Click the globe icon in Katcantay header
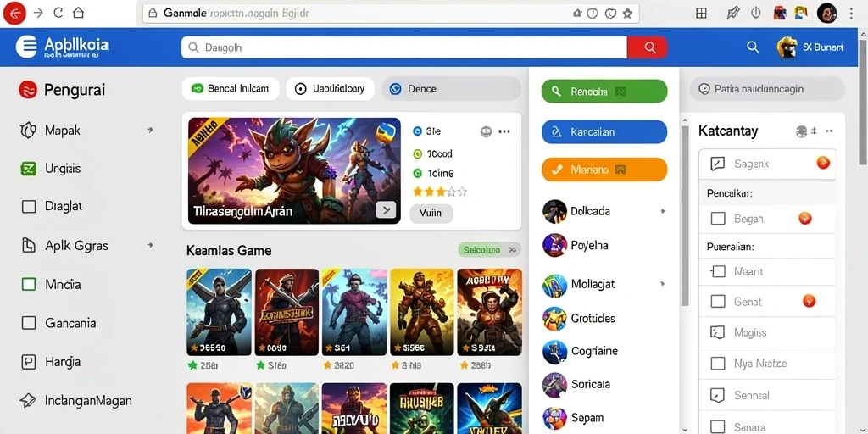Viewport: 868px width, 434px height. (x=801, y=131)
